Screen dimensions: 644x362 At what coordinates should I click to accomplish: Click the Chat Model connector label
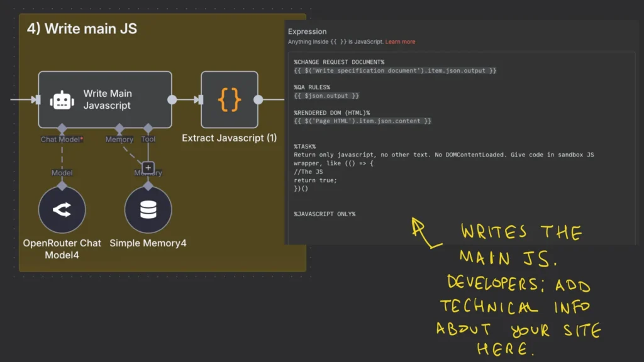(x=62, y=140)
